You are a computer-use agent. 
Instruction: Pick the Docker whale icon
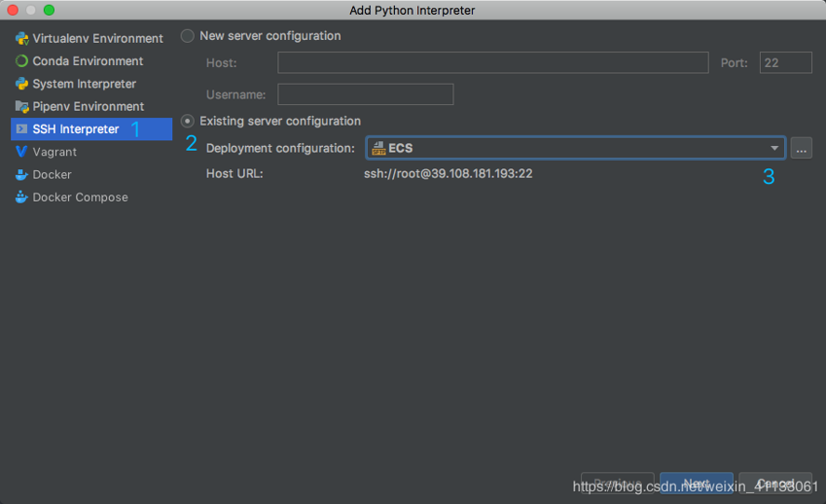pos(21,174)
